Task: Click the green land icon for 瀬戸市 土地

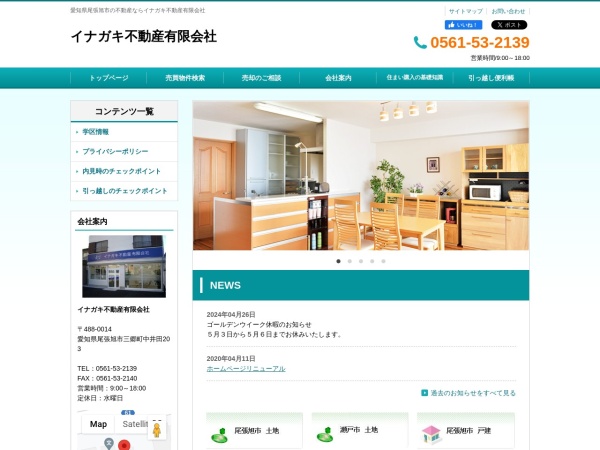Action: click(x=325, y=434)
